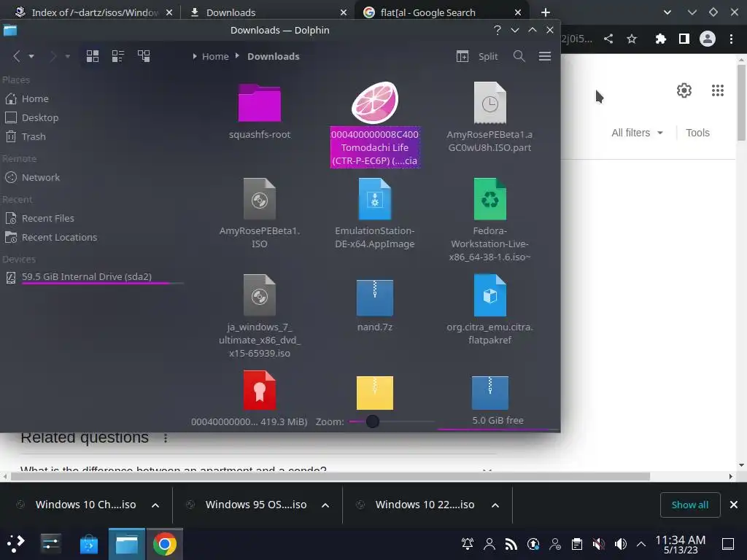This screenshot has width=747, height=560.
Task: Open the clock showing 11:34 AM
Action: click(x=681, y=544)
